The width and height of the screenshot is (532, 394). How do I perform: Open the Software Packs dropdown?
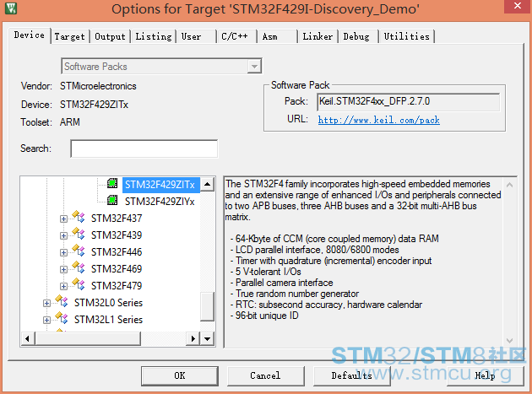[x=254, y=67]
